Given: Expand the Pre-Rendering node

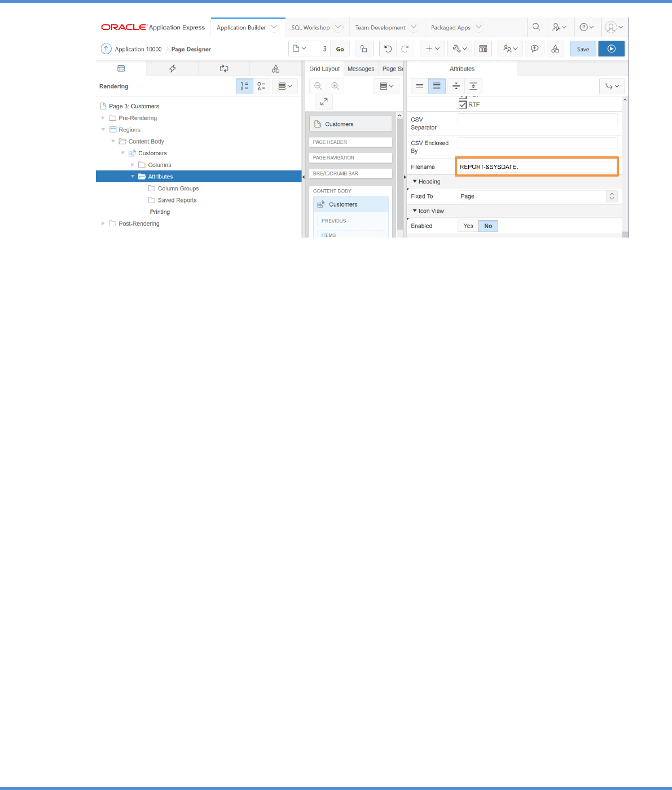Looking at the screenshot, I should [103, 118].
